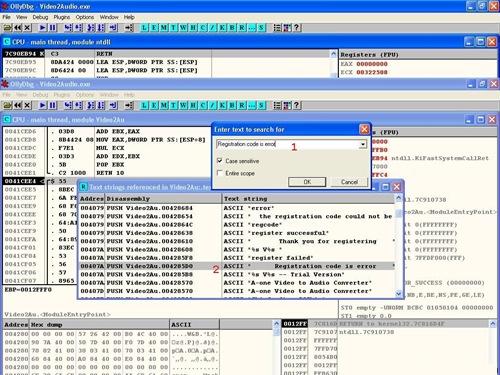500x375 pixels.
Task: Open Call stack 'K' button in topmost toolbar
Action: point(222,28)
